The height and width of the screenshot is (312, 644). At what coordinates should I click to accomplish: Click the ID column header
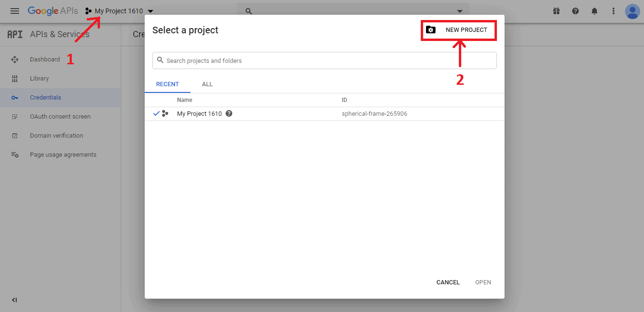click(x=345, y=100)
